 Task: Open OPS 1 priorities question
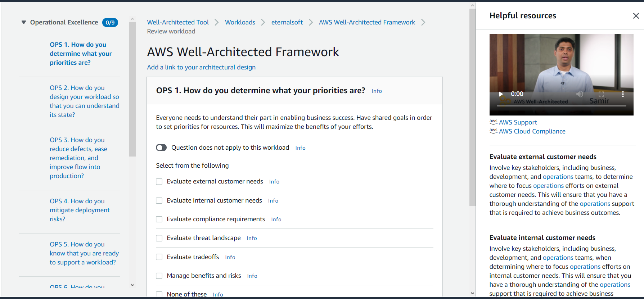coord(81,54)
